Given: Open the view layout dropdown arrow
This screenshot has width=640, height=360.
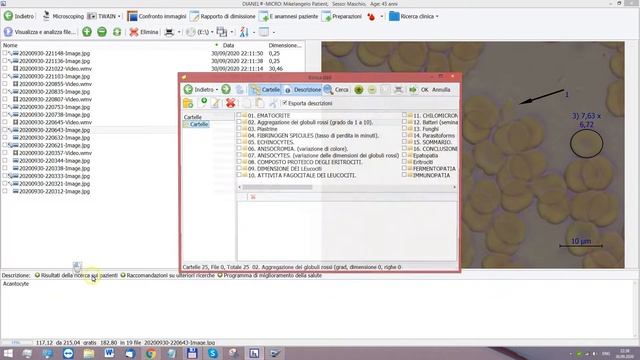Looking at the screenshot, I should [x=273, y=32].
